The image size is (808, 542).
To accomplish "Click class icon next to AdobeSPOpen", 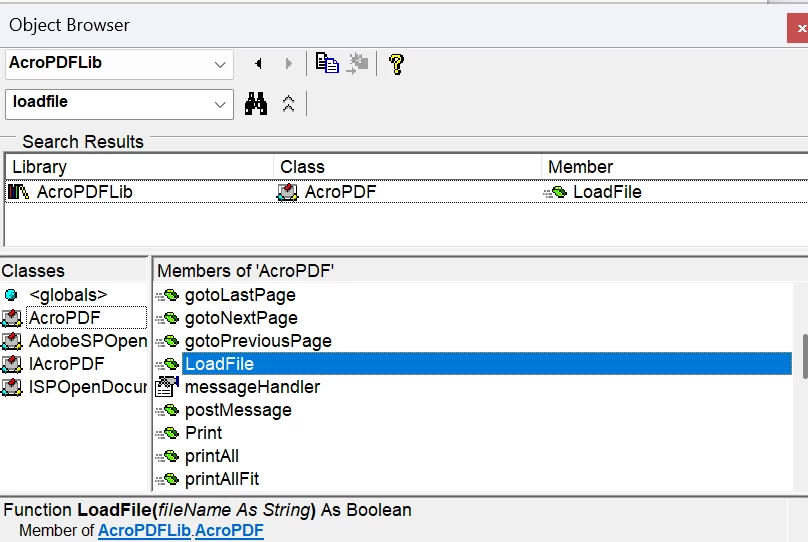I will click(x=11, y=341).
